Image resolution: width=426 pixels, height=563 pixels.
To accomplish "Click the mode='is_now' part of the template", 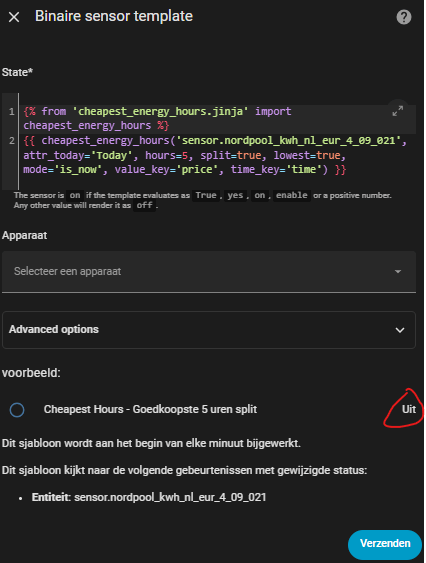I will coord(63,169).
